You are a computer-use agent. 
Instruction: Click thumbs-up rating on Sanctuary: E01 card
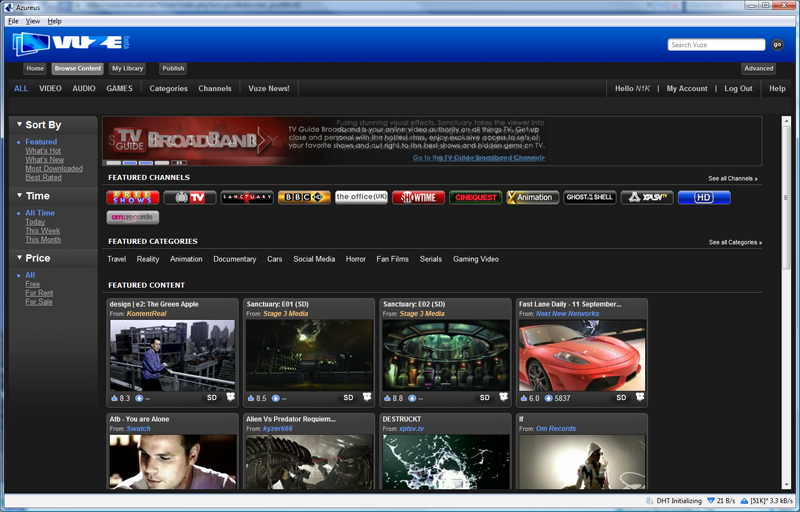coord(251,398)
